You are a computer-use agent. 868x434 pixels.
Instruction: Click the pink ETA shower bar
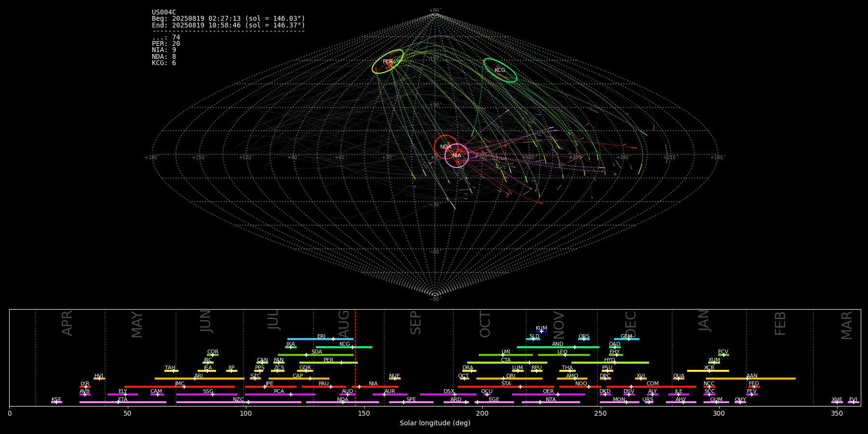coord(123,402)
